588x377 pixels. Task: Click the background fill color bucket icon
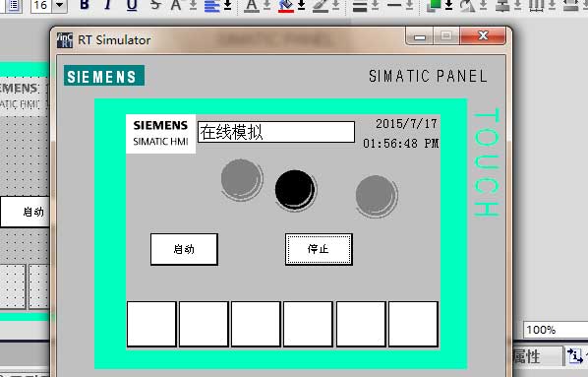pos(286,5)
